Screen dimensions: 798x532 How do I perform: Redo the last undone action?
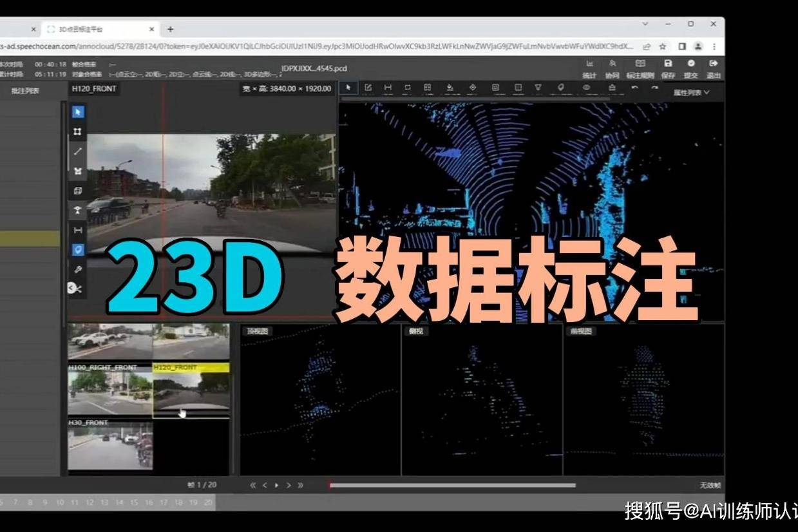point(654,87)
